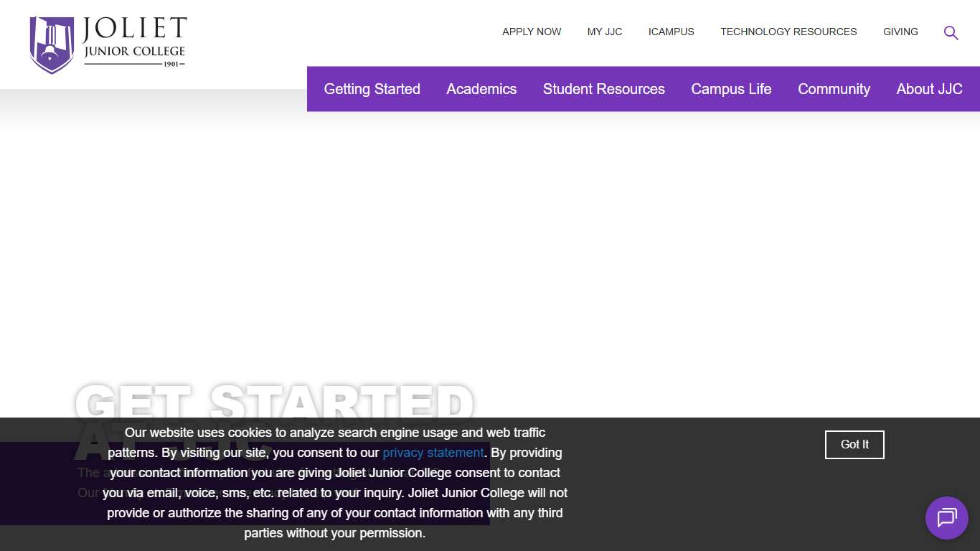The image size is (980, 551).
Task: Open the Getting Started menu
Action: [372, 89]
